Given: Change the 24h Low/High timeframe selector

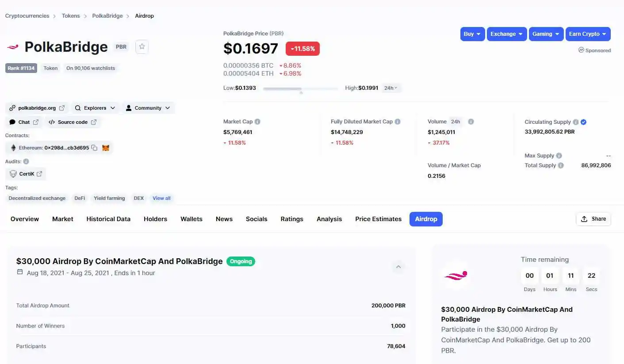Looking at the screenshot, I should point(390,88).
